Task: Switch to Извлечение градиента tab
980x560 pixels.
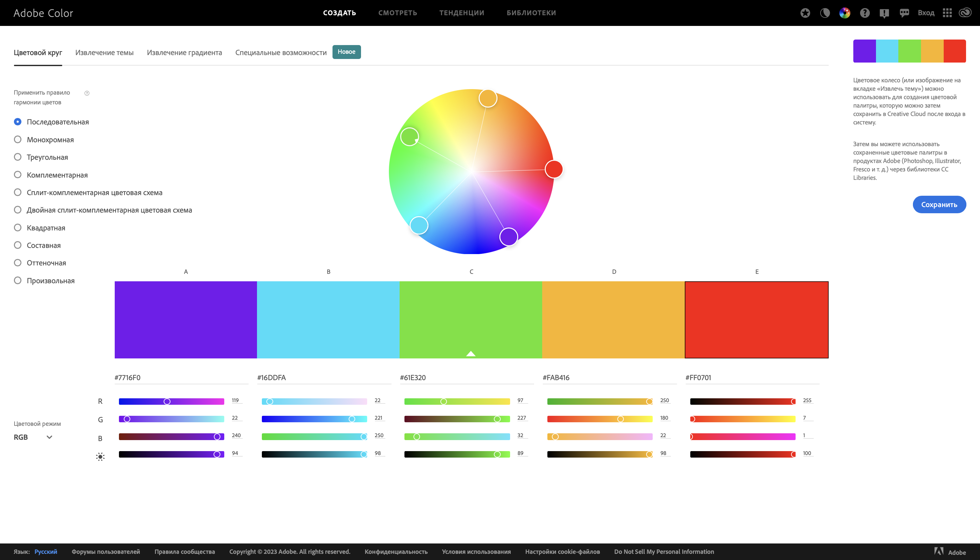Action: [185, 53]
